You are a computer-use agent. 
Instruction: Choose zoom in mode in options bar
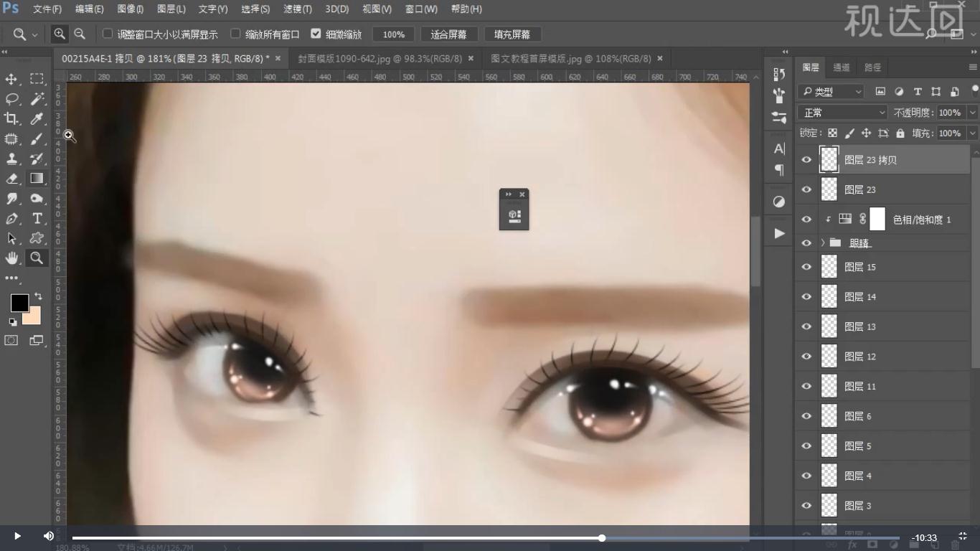point(60,34)
